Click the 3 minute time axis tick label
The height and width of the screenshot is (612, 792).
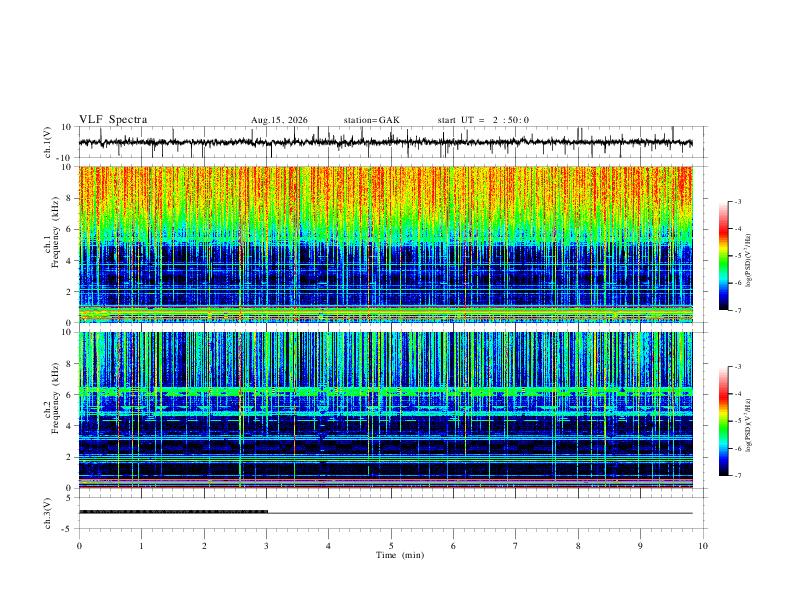point(267,546)
